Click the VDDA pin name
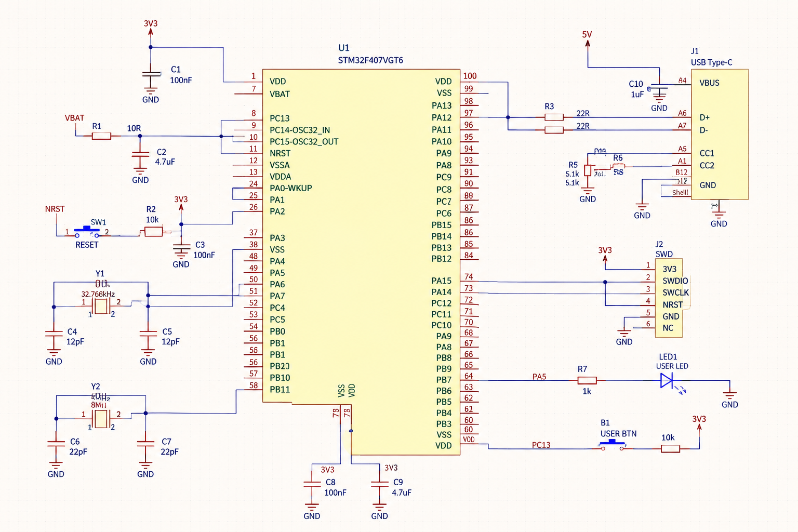798x532 pixels. [281, 177]
